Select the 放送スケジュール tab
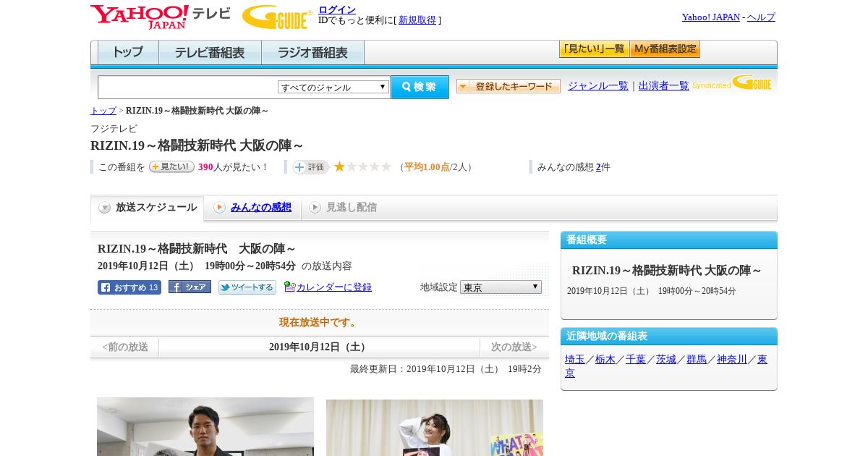The width and height of the screenshot is (868, 456). pyautogui.click(x=148, y=208)
